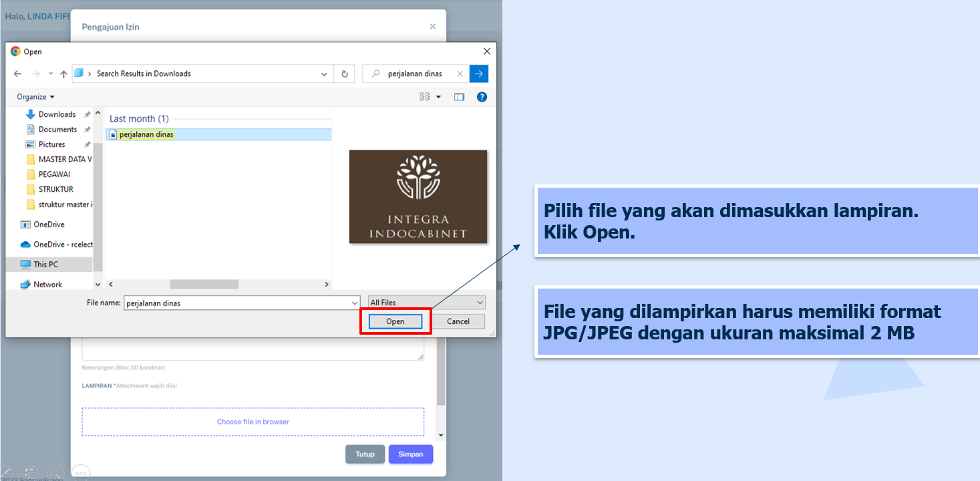980x481 pixels.
Task: Click the Open button
Action: click(395, 321)
